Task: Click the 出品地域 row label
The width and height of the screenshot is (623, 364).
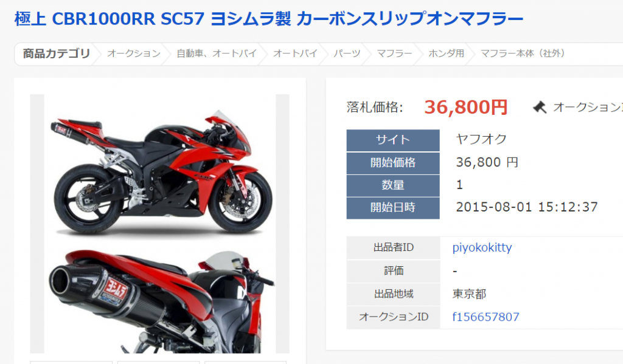Action: (394, 294)
